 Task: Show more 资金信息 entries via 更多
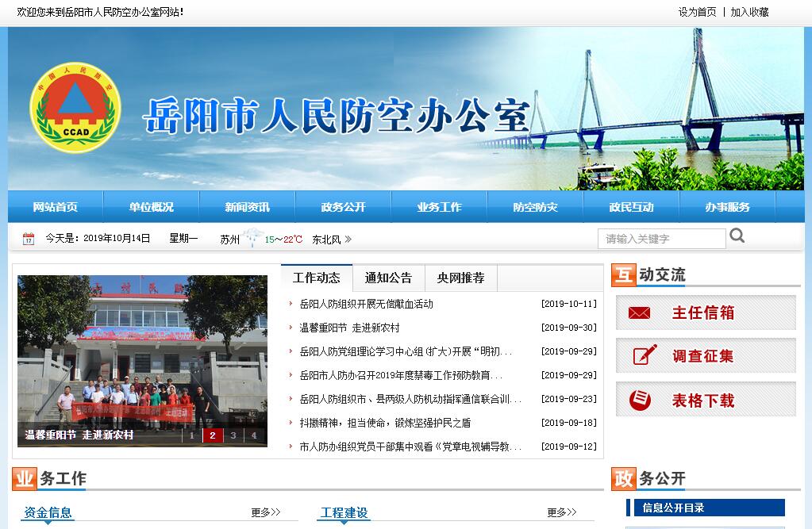(x=266, y=512)
